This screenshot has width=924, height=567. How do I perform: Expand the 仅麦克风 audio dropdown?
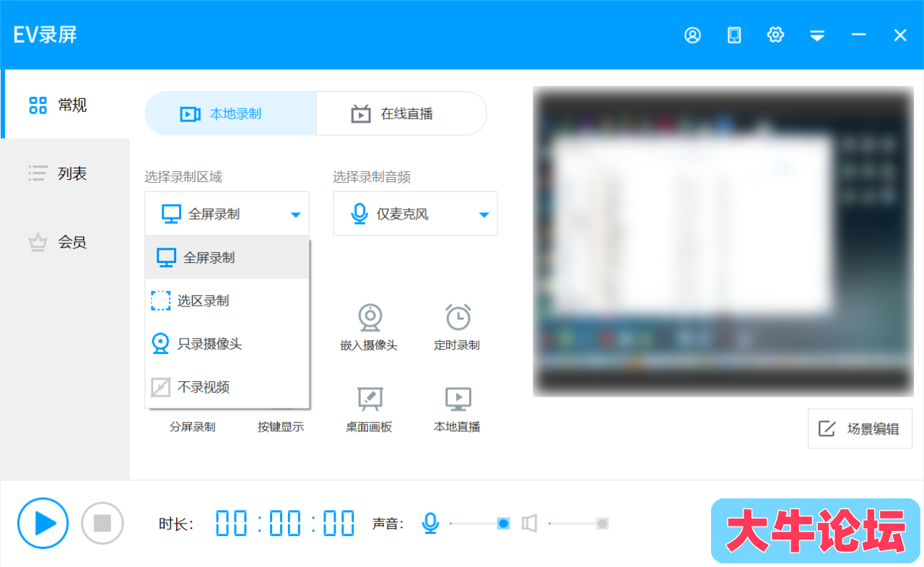(x=415, y=214)
